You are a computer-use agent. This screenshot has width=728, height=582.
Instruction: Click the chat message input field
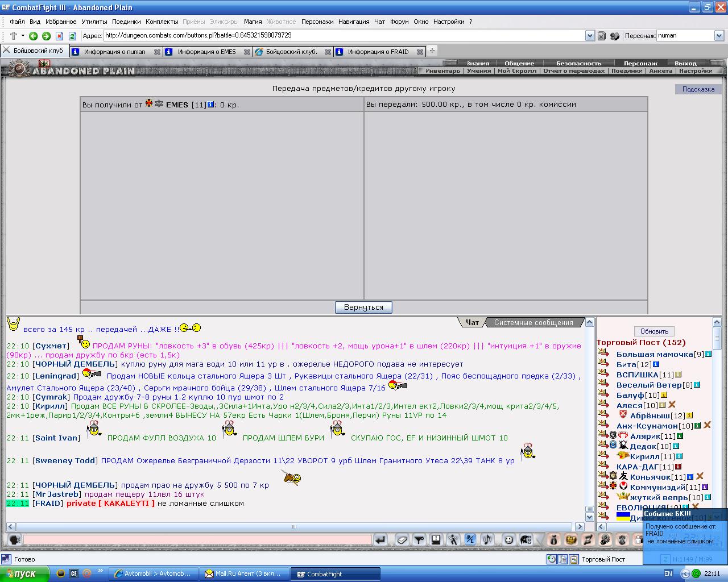[197, 539]
